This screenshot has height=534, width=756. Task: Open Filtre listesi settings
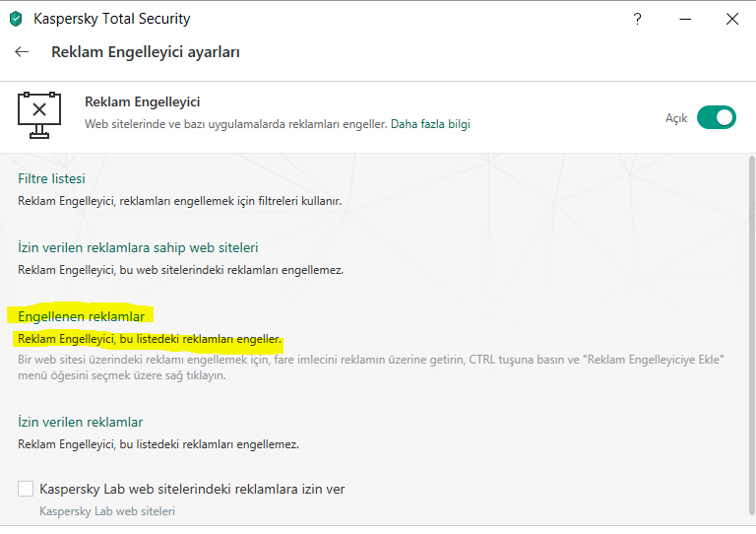[x=51, y=178]
